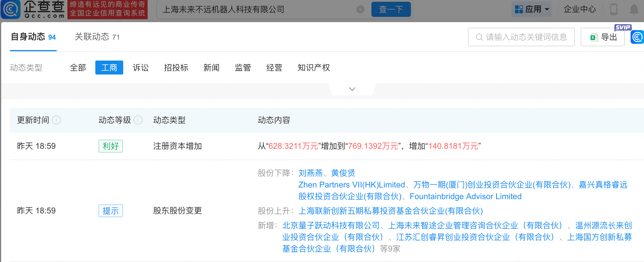Click the info icon beside 更新时间

(x=56, y=120)
